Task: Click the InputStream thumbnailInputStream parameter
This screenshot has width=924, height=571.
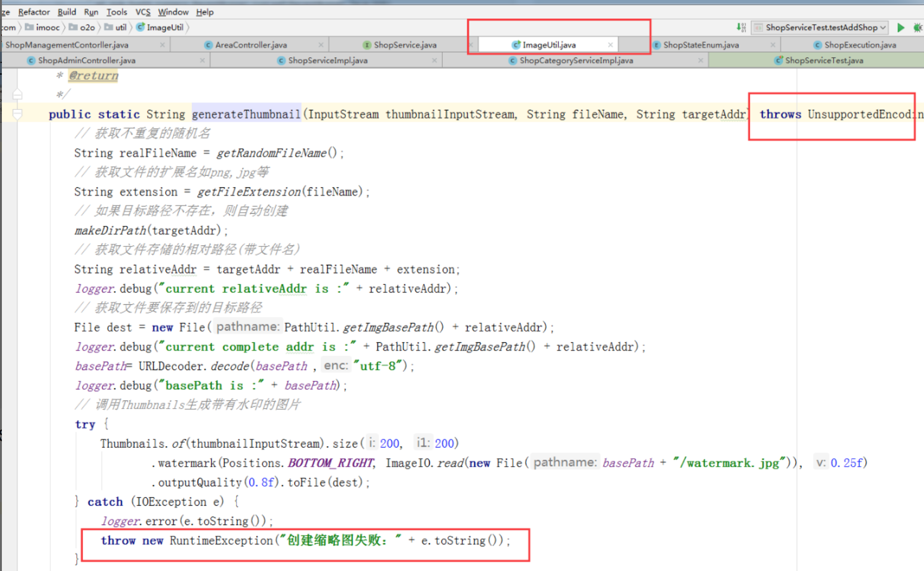Action: [x=413, y=114]
